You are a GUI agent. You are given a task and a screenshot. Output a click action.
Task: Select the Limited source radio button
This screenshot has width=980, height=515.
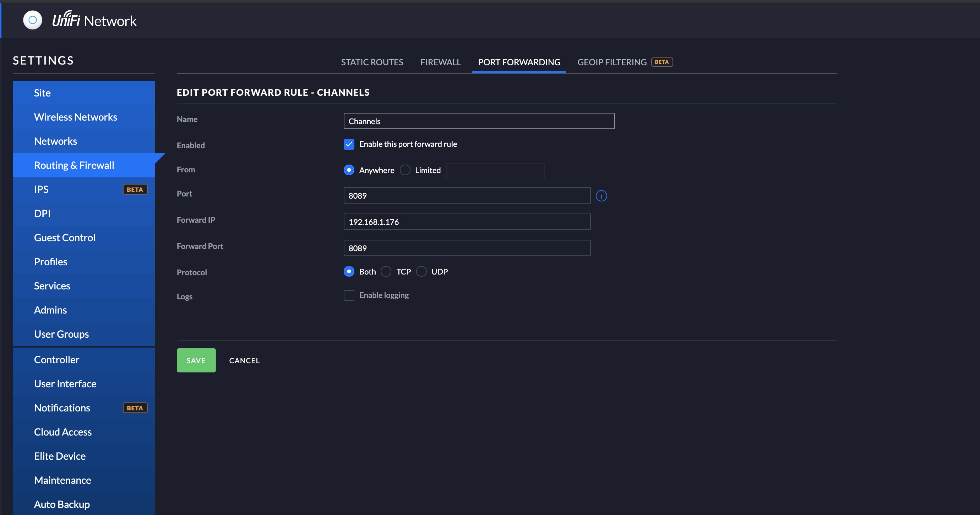pos(405,170)
